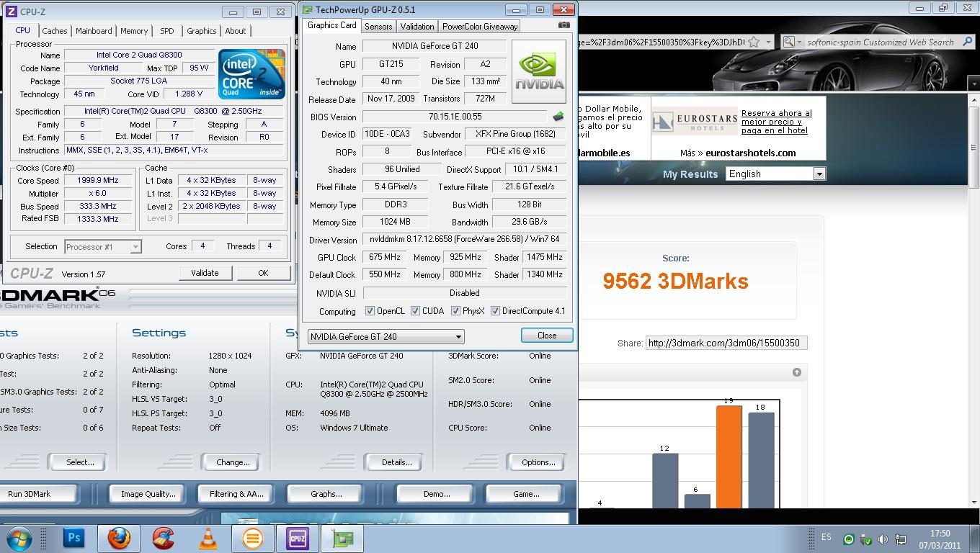The width and height of the screenshot is (980, 553).
Task: Switch to 3DMark06 orange taskbar icon
Action: [252, 538]
